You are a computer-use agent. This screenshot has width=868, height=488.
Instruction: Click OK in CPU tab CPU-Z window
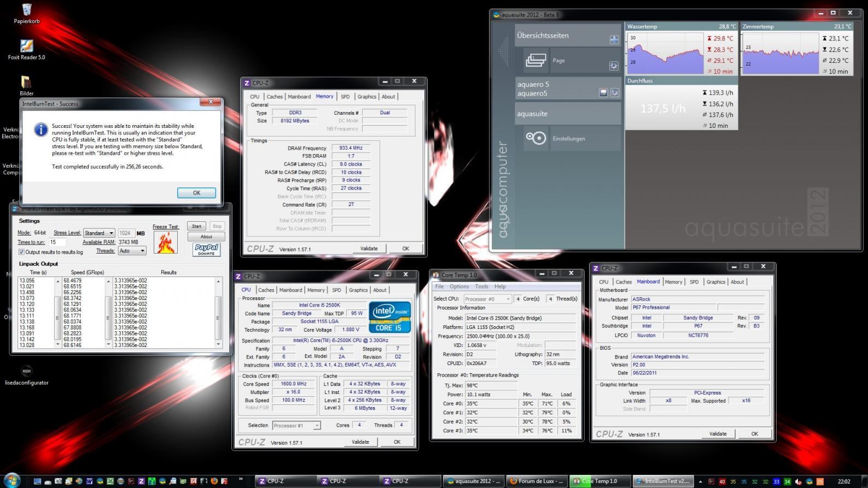(397, 442)
